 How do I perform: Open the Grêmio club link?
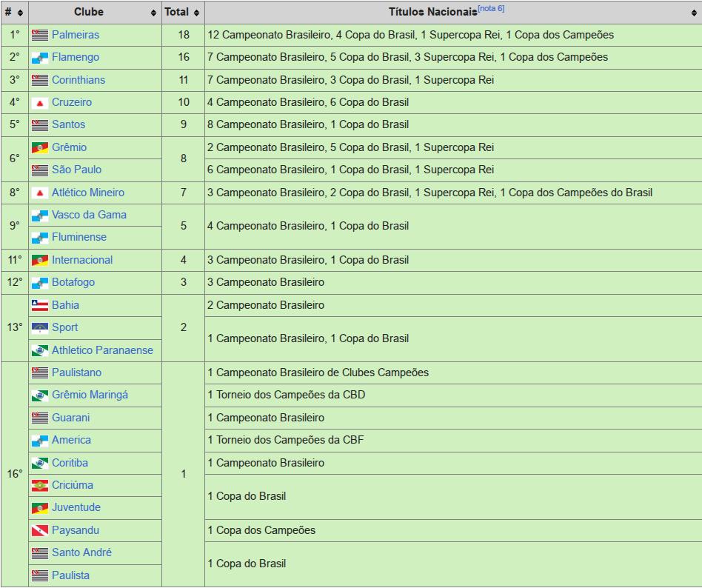click(x=70, y=147)
